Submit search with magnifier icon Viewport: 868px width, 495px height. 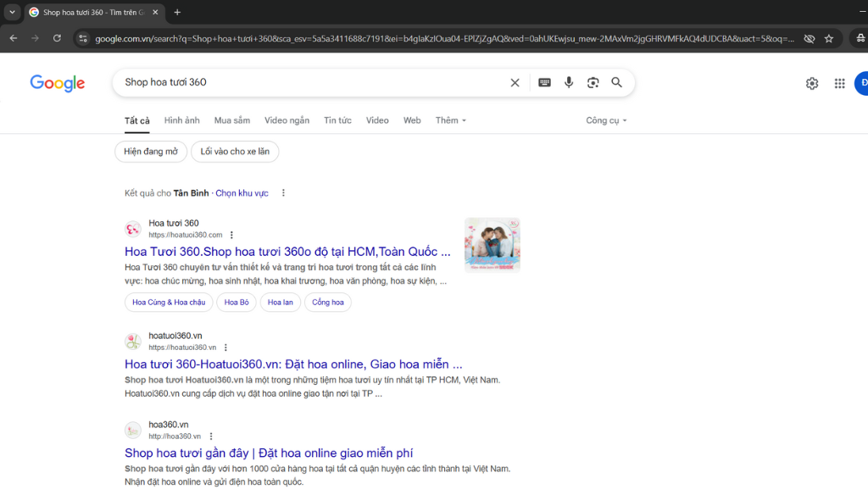coord(617,82)
